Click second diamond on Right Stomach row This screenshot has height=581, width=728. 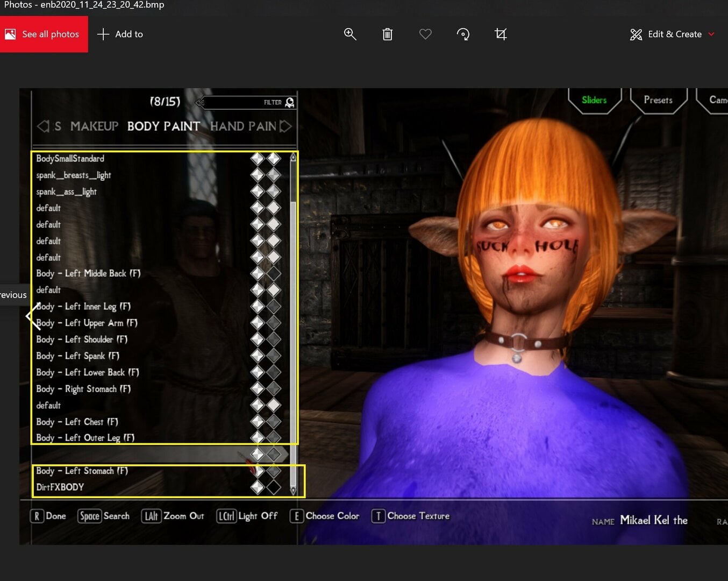pos(274,389)
